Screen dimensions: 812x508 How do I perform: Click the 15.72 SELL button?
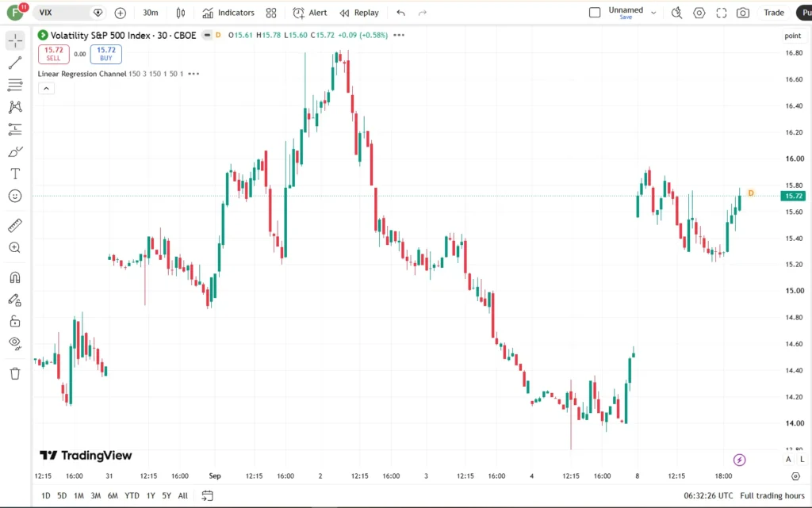tap(54, 54)
